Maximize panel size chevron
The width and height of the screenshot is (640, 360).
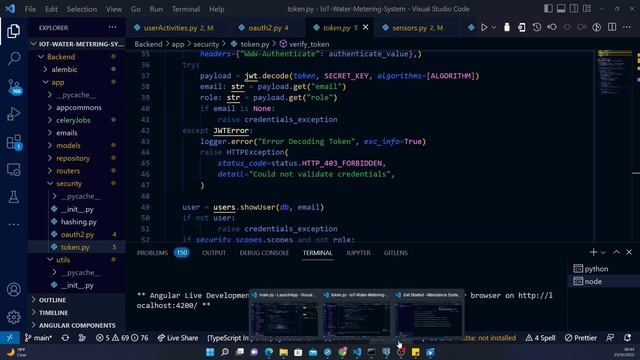[x=616, y=252]
